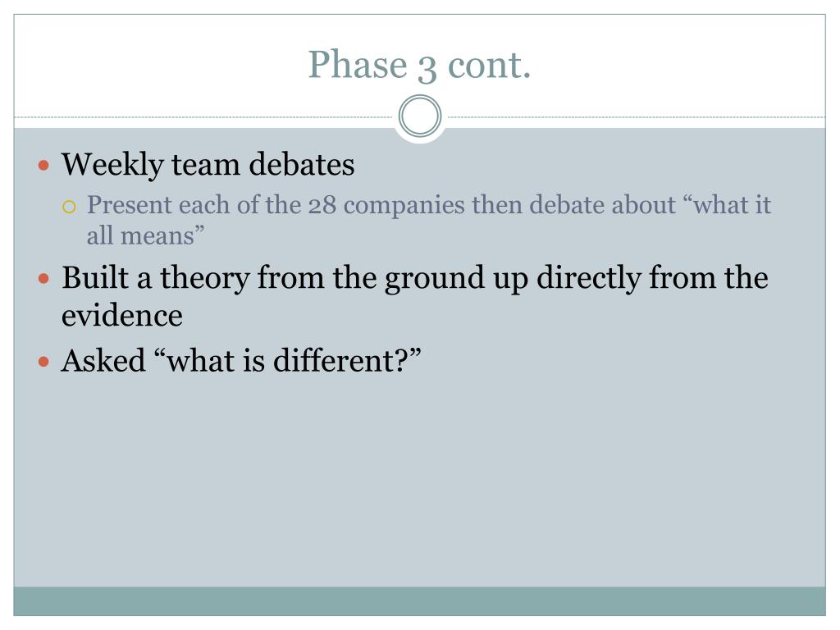Click the orange bullet beside Built a theory
Viewport: 840px width, 630px height.
(x=45, y=278)
